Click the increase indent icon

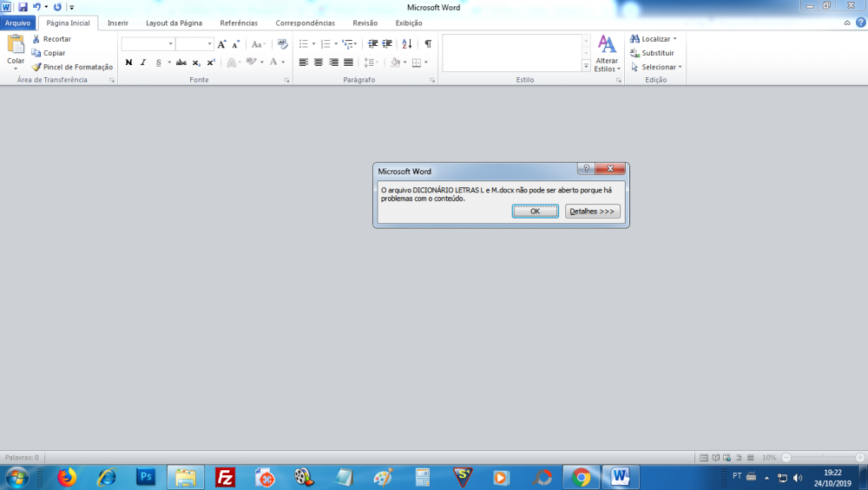[x=387, y=43]
